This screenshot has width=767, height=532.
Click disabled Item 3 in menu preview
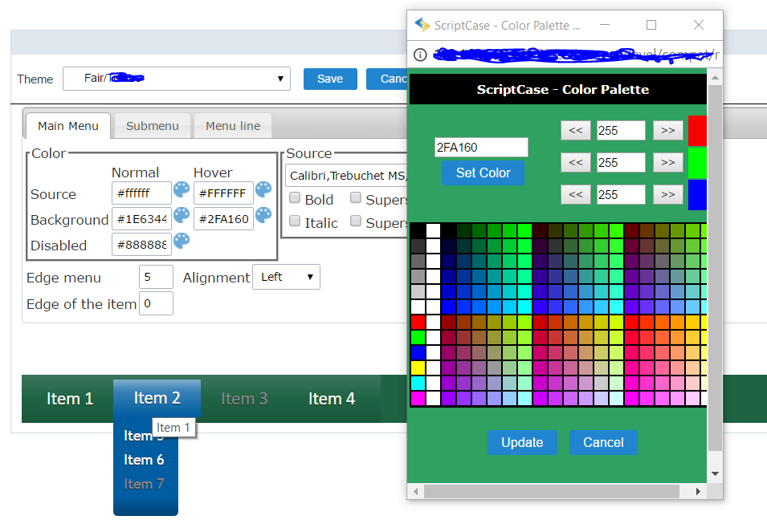[244, 399]
